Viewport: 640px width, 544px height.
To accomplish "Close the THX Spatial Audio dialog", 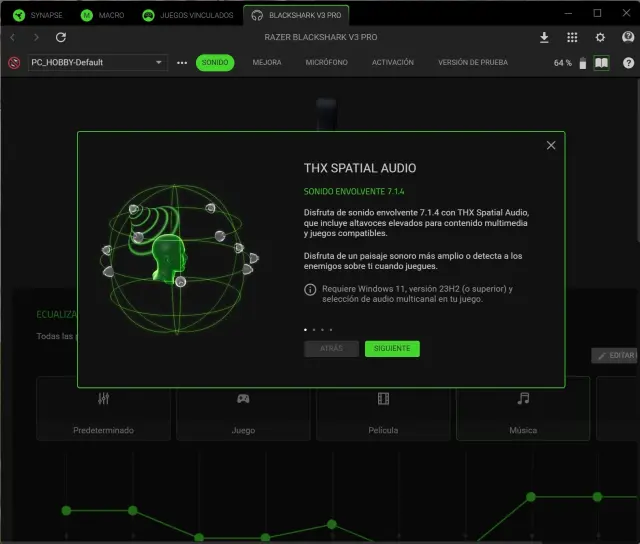I will tap(551, 146).
